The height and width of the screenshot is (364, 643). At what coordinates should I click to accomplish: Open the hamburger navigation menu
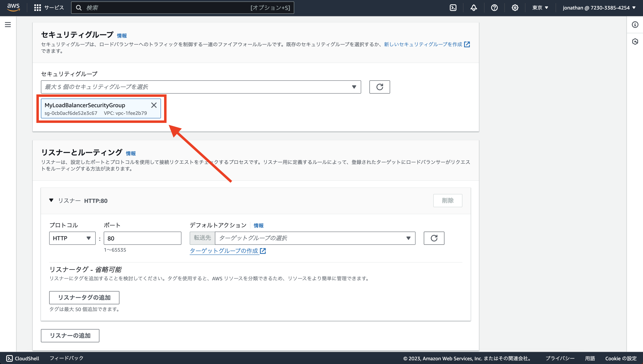click(x=8, y=25)
